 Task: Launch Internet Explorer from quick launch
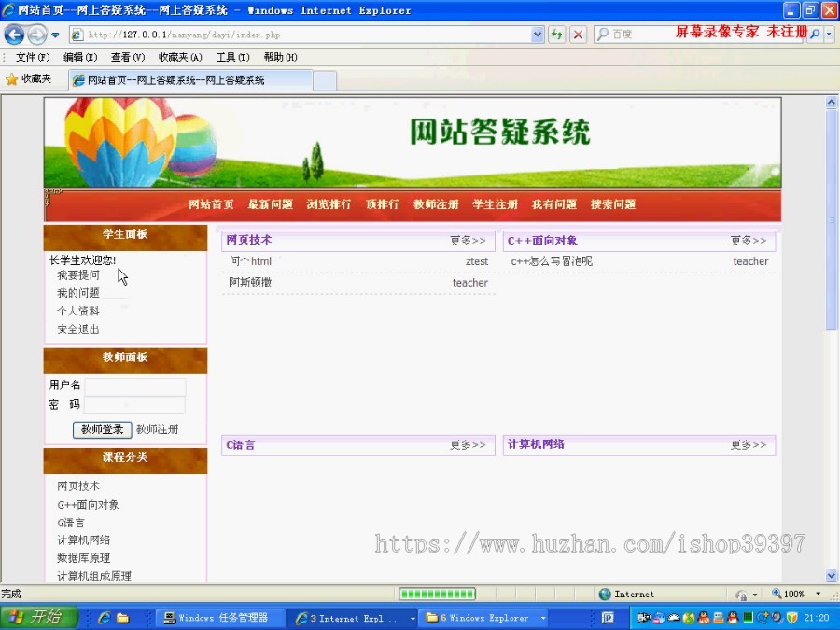point(104,618)
